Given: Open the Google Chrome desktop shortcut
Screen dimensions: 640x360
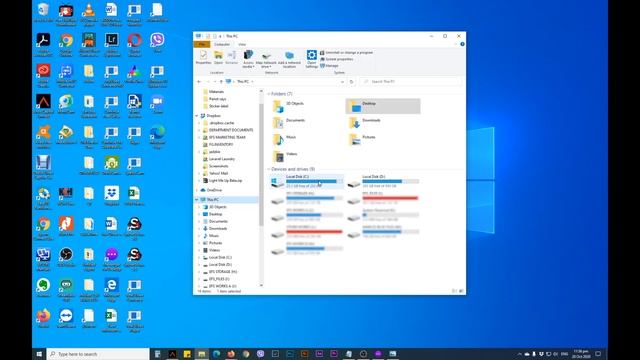Looking at the screenshot, I should 66,44.
